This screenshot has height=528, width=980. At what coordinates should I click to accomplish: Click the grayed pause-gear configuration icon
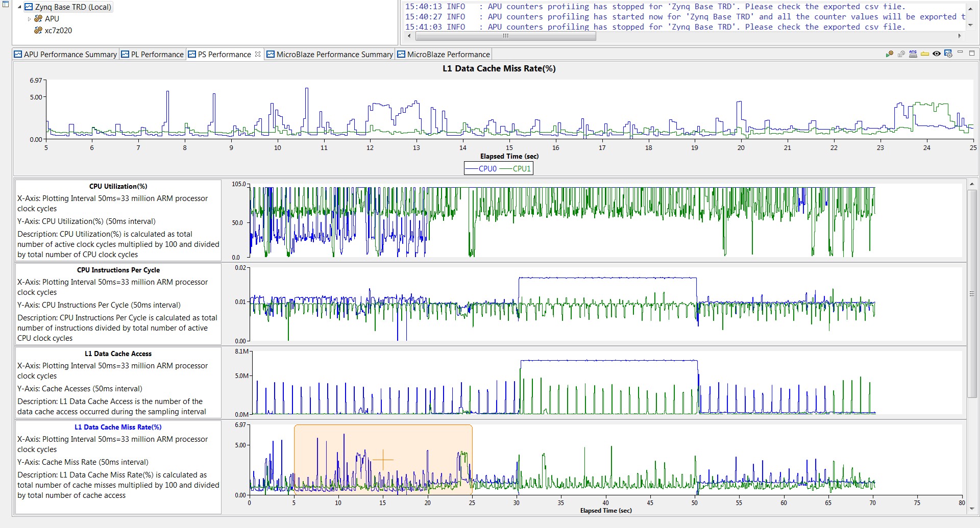point(901,54)
